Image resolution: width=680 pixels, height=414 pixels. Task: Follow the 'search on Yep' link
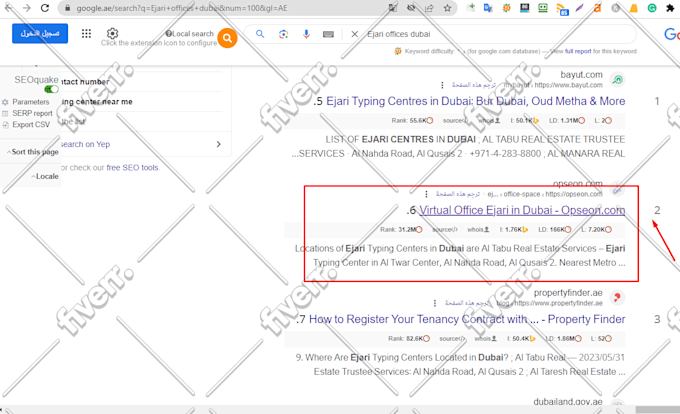(x=85, y=144)
